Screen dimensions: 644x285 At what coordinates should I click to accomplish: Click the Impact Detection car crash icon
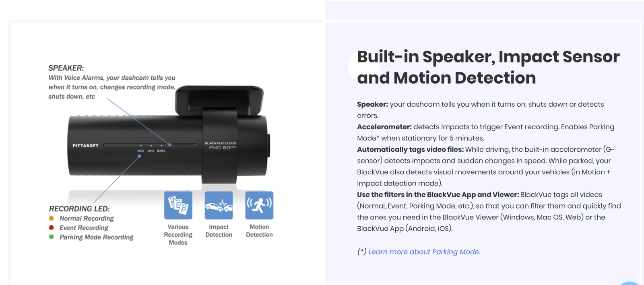(x=219, y=205)
